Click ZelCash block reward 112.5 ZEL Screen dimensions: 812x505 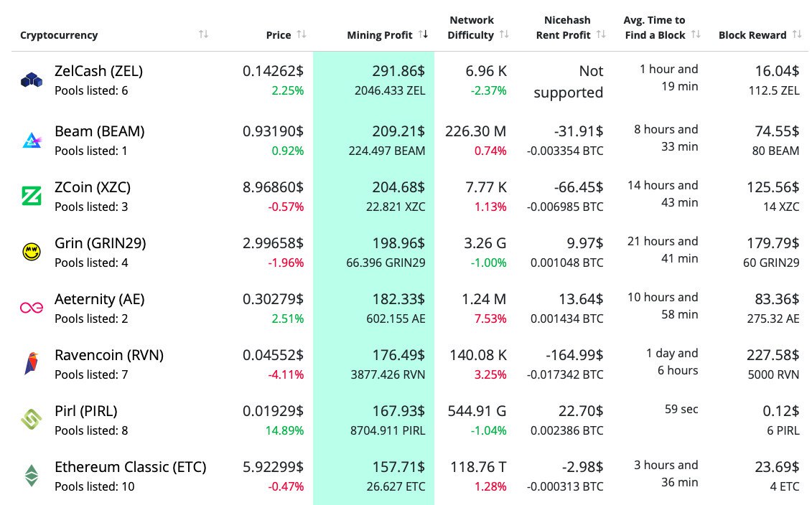(x=774, y=90)
